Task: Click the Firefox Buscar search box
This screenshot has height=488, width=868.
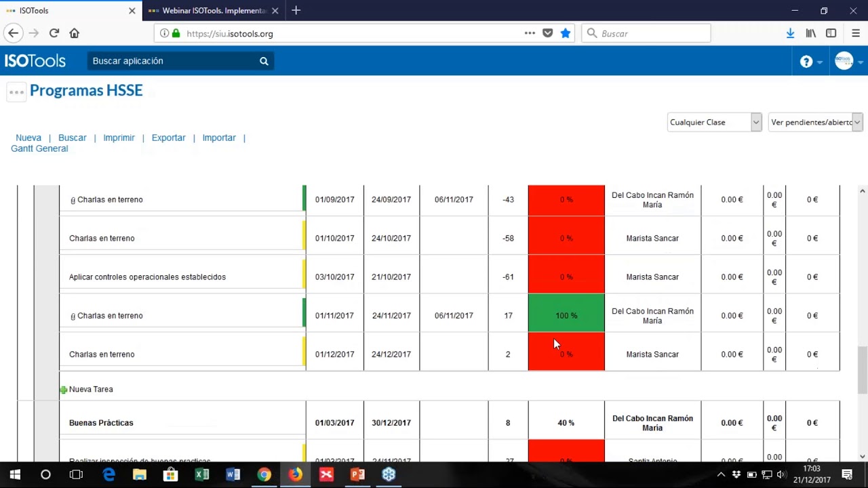Action: point(646,33)
